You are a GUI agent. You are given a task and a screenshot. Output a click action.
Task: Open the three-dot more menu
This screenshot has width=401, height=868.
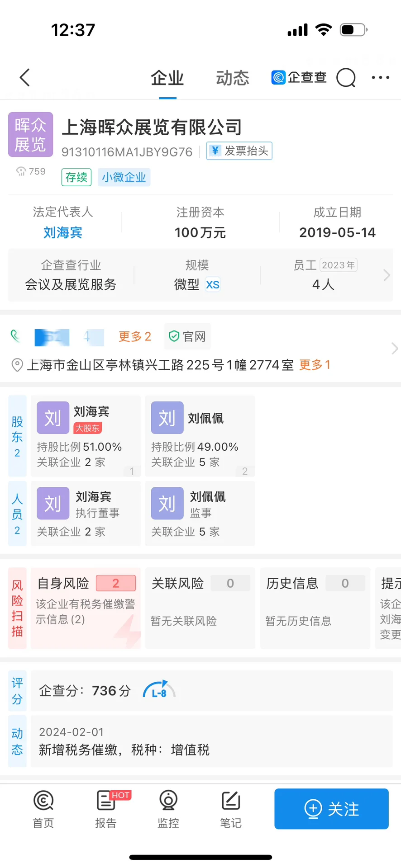click(380, 78)
